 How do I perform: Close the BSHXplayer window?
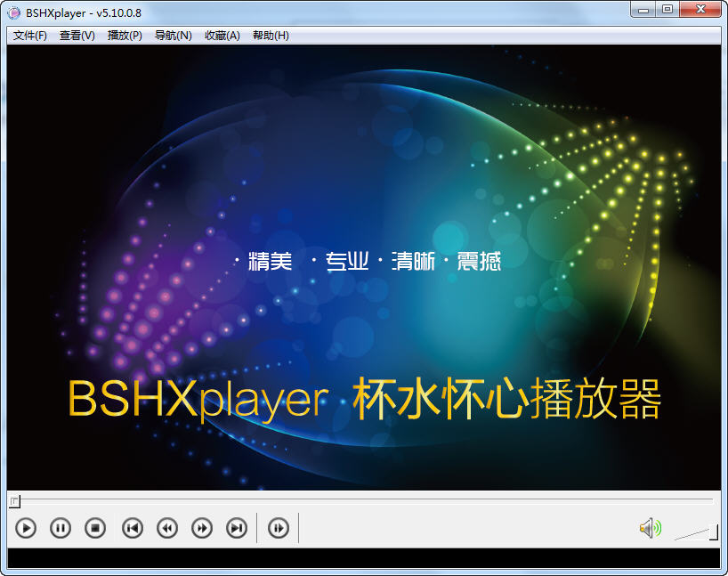(700, 10)
